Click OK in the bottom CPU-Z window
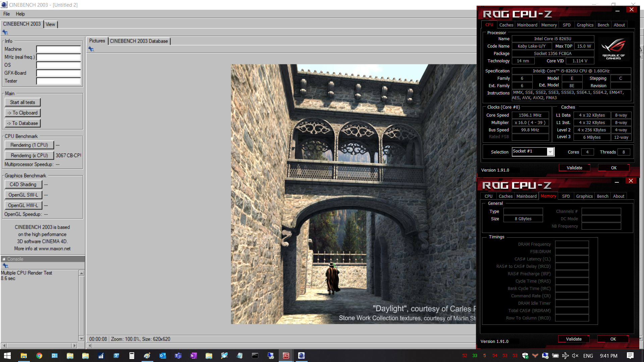Image resolution: width=644 pixels, height=362 pixels. 613,339
